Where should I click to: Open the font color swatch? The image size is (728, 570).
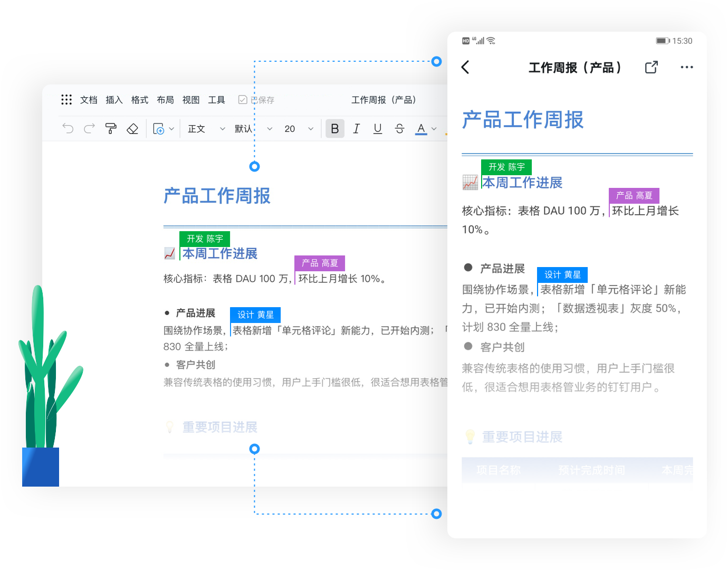click(x=421, y=128)
